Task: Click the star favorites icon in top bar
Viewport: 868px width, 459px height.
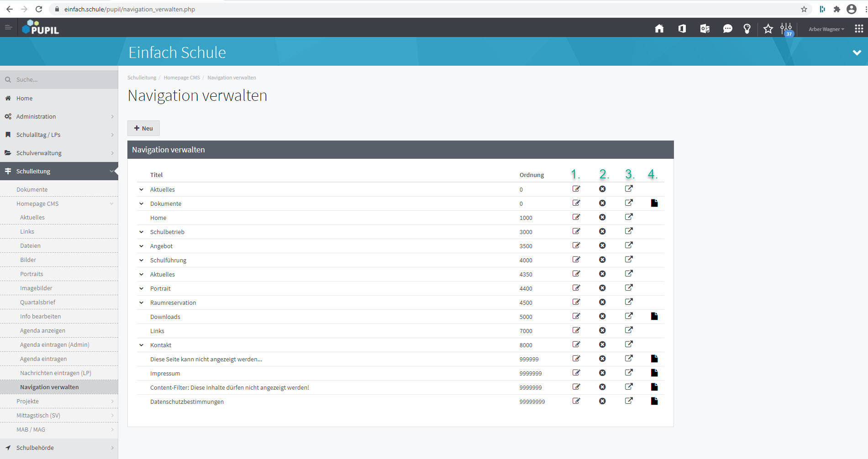Action: coord(768,29)
